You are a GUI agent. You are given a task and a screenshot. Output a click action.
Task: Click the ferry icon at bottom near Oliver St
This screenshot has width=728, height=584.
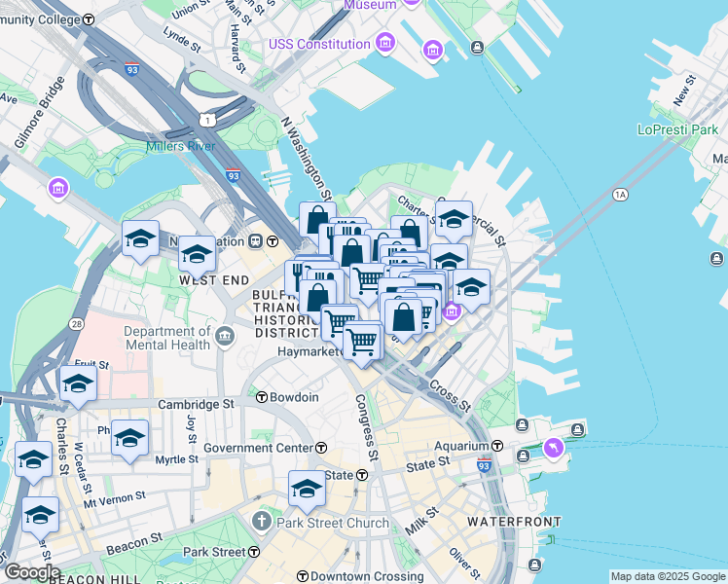(535, 565)
